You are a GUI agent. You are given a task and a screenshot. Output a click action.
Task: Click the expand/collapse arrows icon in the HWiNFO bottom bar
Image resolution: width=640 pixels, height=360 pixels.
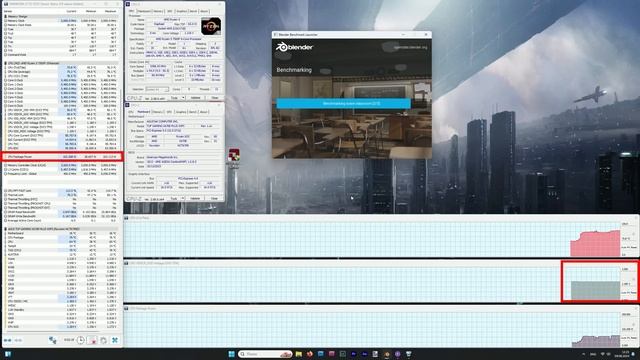(x=7, y=340)
